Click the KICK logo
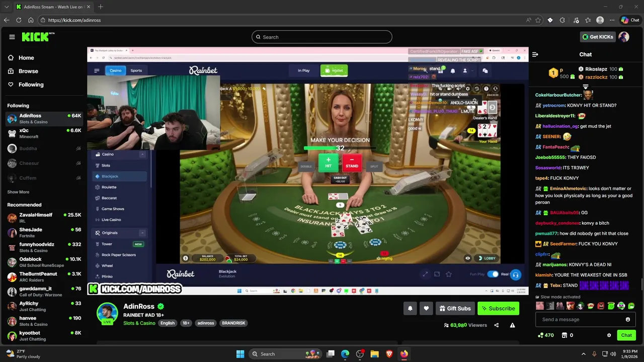 [38, 37]
